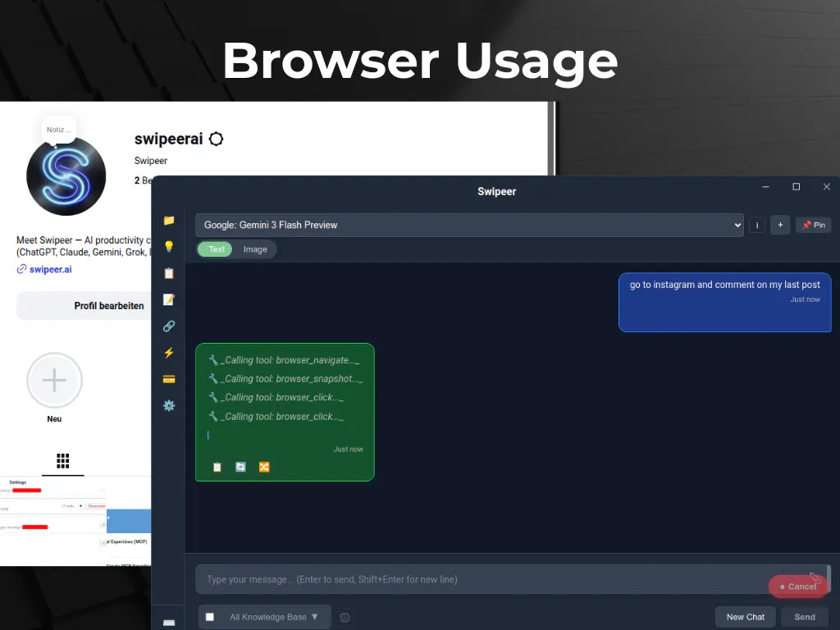This screenshot has height=630, width=840.
Task: Cancel the running request
Action: tap(797, 587)
